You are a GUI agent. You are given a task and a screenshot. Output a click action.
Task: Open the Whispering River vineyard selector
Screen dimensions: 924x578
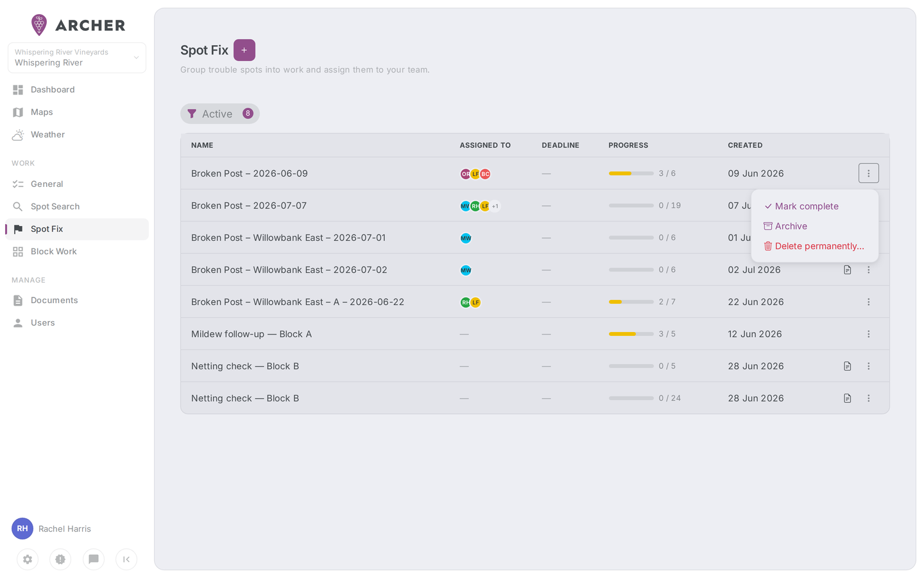tap(77, 58)
